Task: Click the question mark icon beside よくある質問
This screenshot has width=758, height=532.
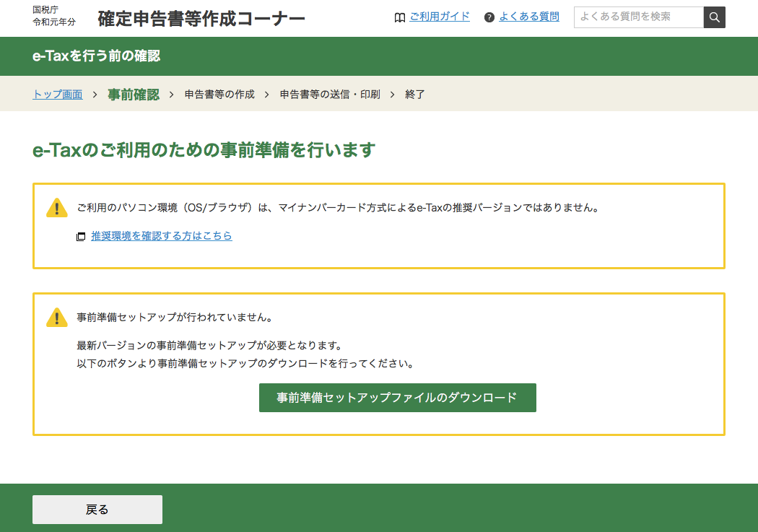Action: (x=491, y=17)
